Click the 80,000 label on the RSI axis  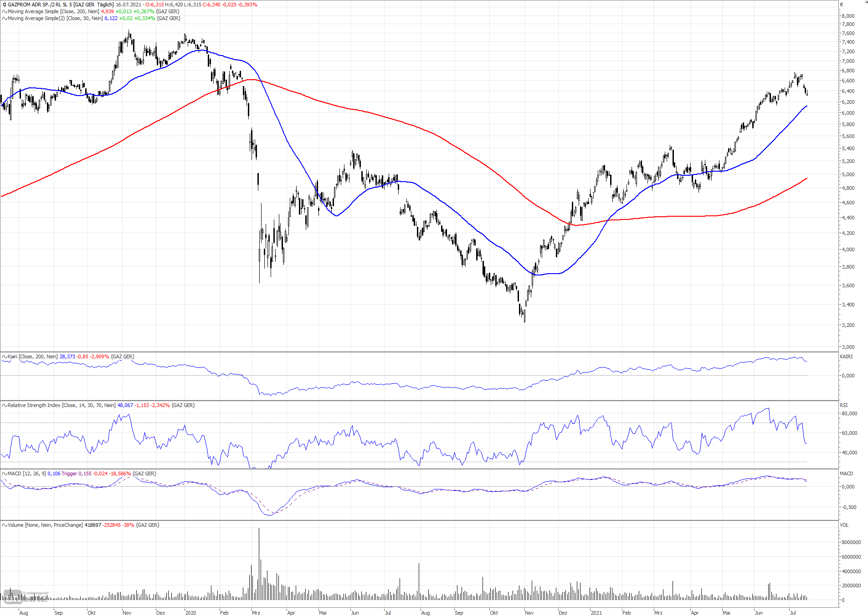point(849,413)
